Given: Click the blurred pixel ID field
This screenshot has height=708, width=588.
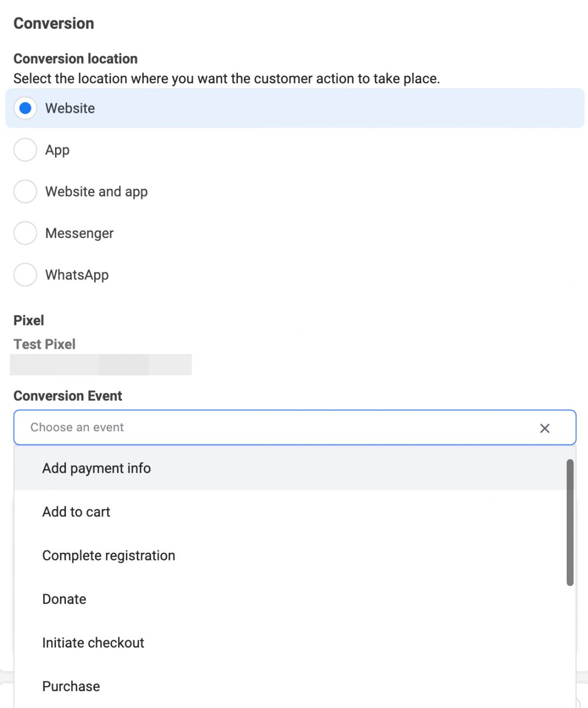Looking at the screenshot, I should tap(101, 364).
